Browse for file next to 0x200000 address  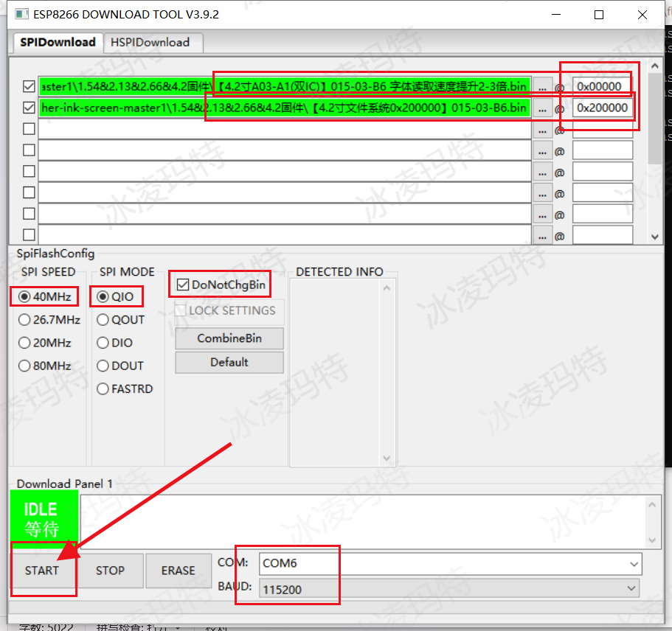click(x=543, y=108)
